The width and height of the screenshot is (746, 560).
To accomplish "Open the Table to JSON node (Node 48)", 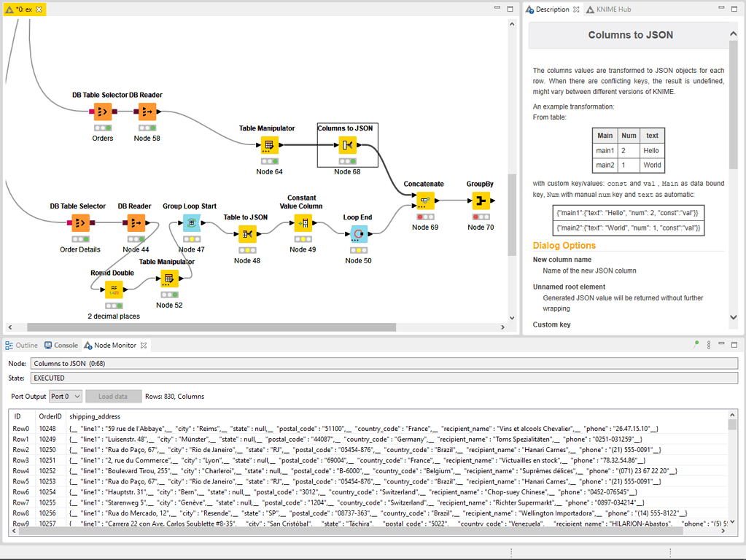I will [x=246, y=234].
